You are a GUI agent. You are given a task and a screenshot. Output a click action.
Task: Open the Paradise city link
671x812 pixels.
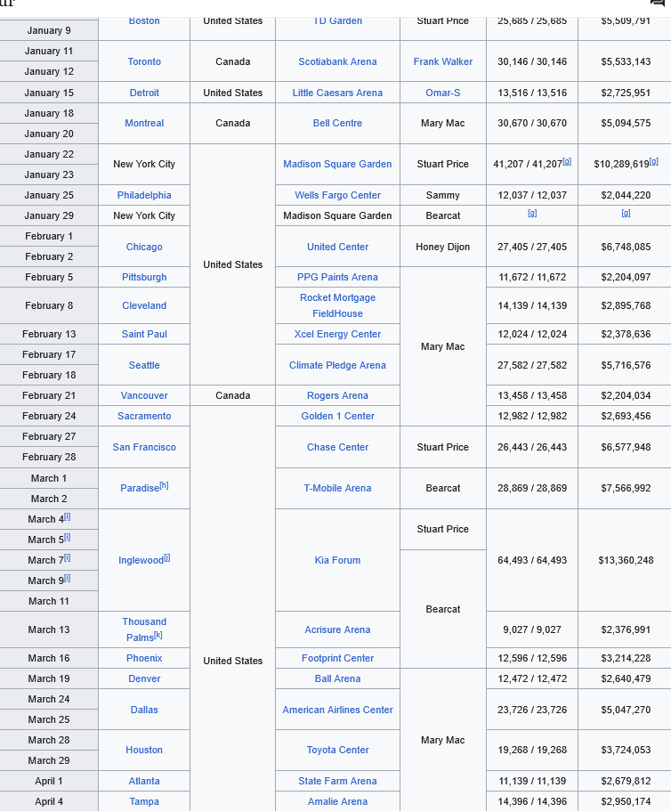[140, 488]
